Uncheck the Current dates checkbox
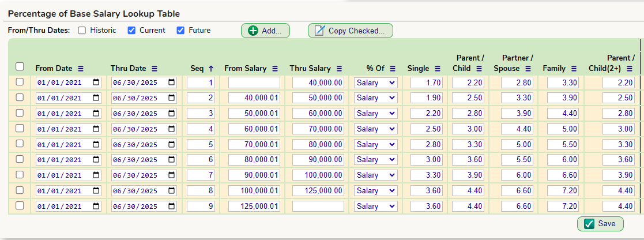The width and height of the screenshot is (644, 240). pos(131,31)
